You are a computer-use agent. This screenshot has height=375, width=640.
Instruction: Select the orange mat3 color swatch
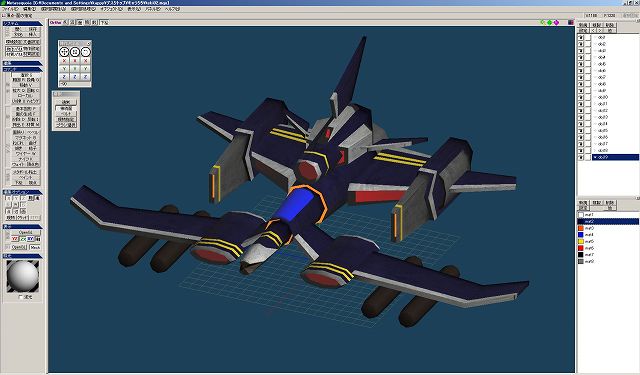coord(581,228)
